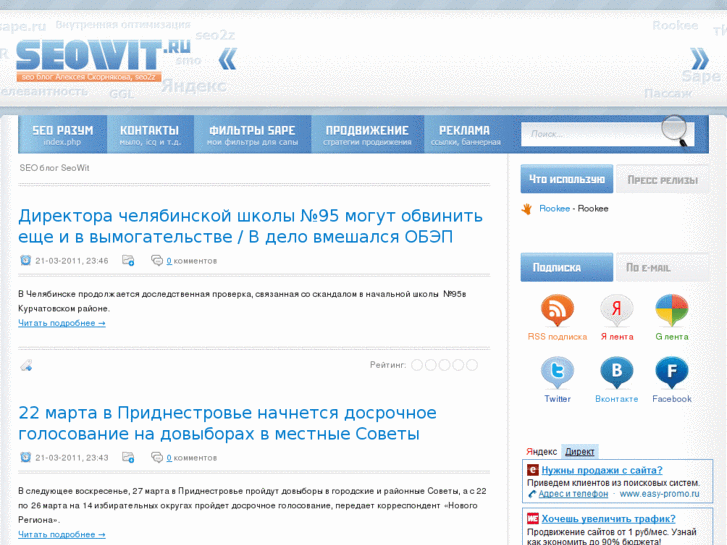Open the КОНТАКТЫ menu item
The height and width of the screenshot is (545, 727).
coord(150,135)
